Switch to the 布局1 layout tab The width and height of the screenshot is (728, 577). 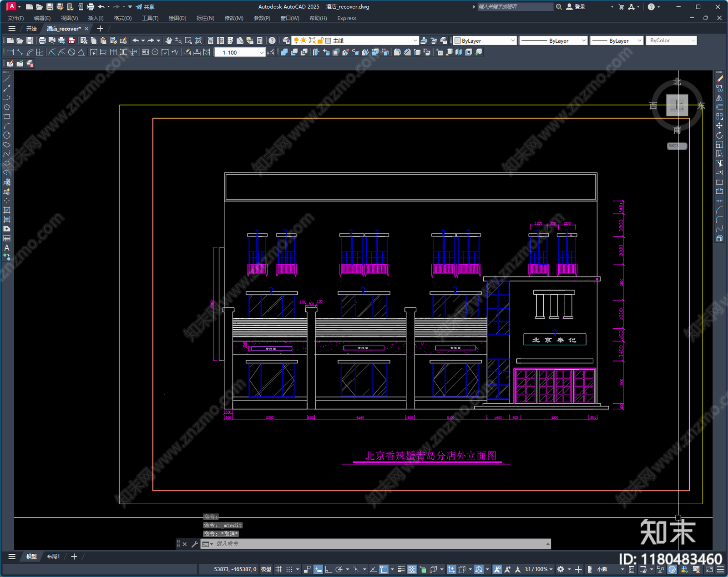coord(53,556)
